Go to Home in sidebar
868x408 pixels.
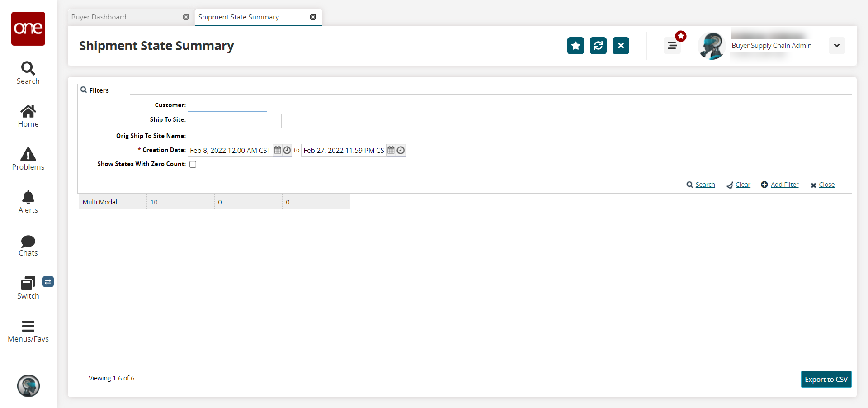tap(28, 116)
